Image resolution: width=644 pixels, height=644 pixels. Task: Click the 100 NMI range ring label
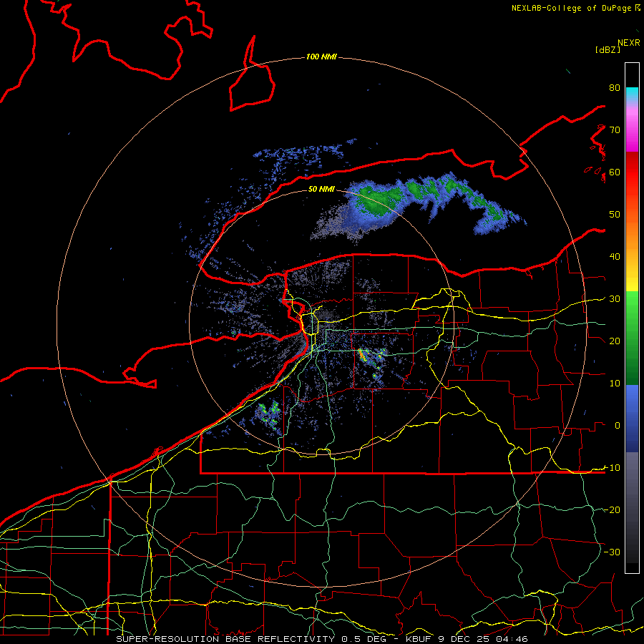pos(321,57)
